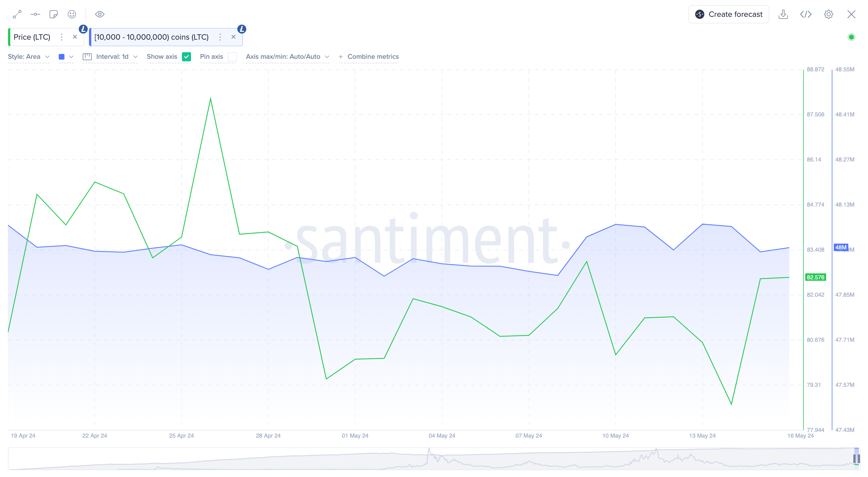
Task: Select the Price (LTC) metric tab
Action: [32, 37]
